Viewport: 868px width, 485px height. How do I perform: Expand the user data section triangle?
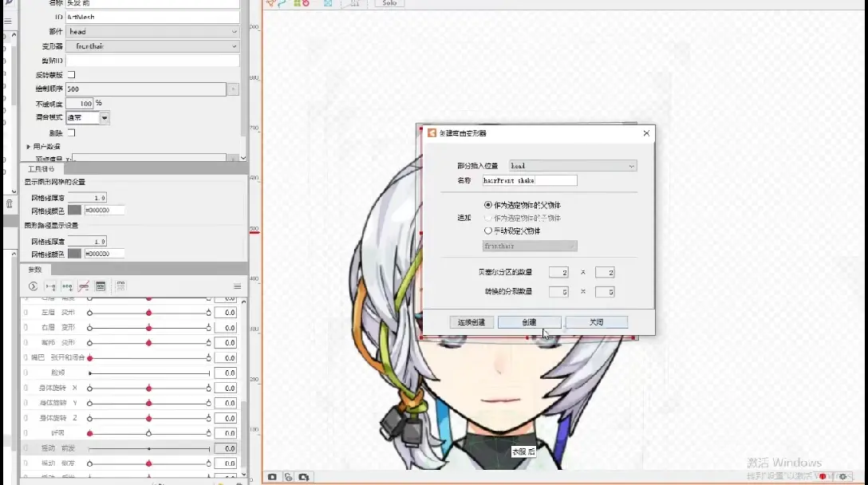[x=28, y=147]
